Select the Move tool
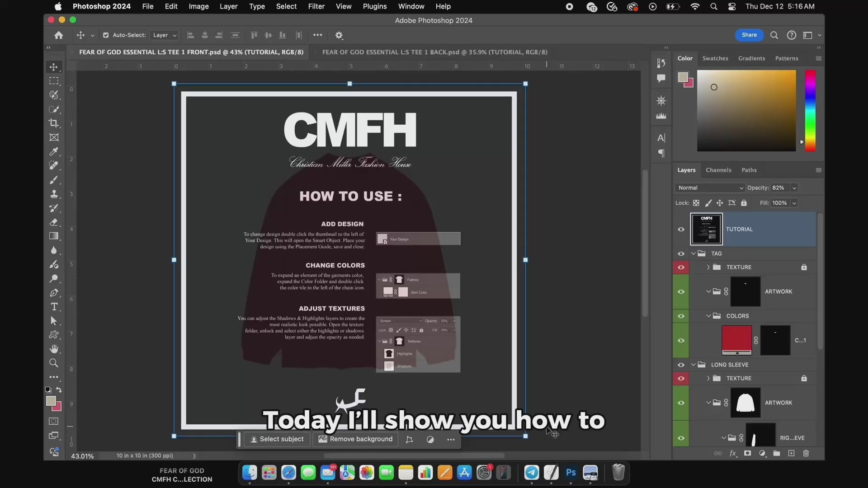The width and height of the screenshot is (868, 488). point(54,67)
